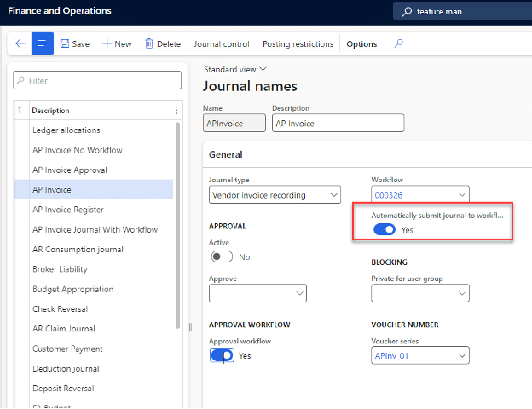This screenshot has height=409, width=532.
Task: Expand the Standard view dropdown
Action: [x=235, y=70]
